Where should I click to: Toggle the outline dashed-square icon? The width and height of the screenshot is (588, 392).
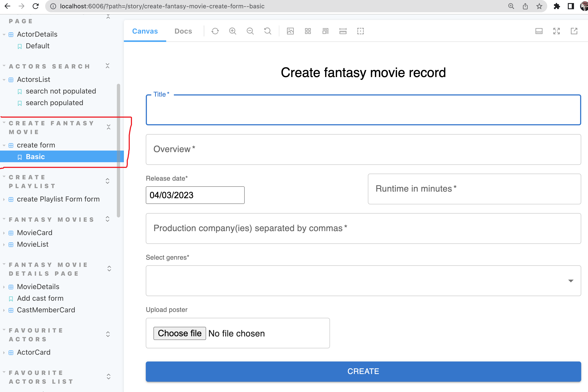pyautogui.click(x=360, y=31)
